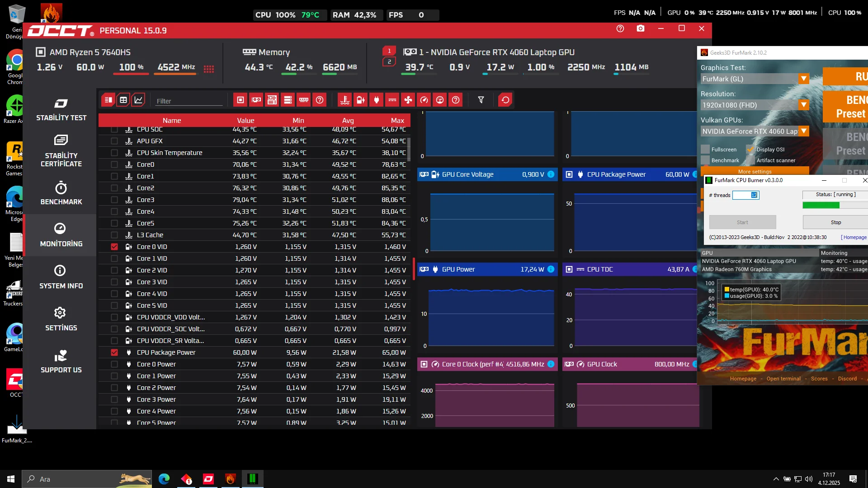Uncheck the Core 0 VID checkbox

click(114, 247)
